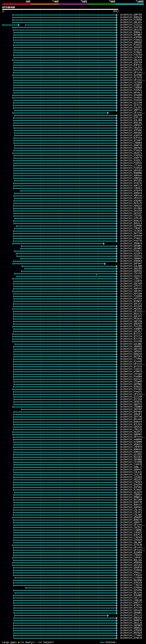Image resolution: width=146 pixels, height=644 pixels.
Task: Select the UniRef100_Q4FAA7 label
Action: (131, 263)
